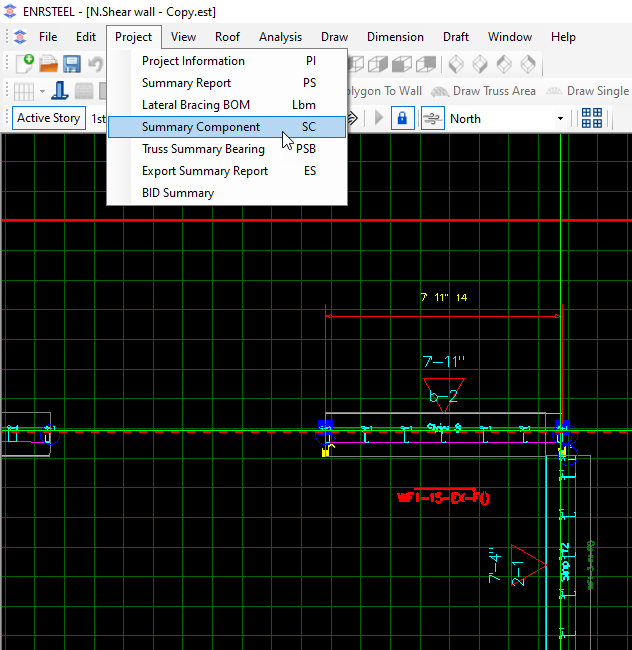The height and width of the screenshot is (650, 632).
Task: Click the blue column tool icon
Action: coord(60,91)
